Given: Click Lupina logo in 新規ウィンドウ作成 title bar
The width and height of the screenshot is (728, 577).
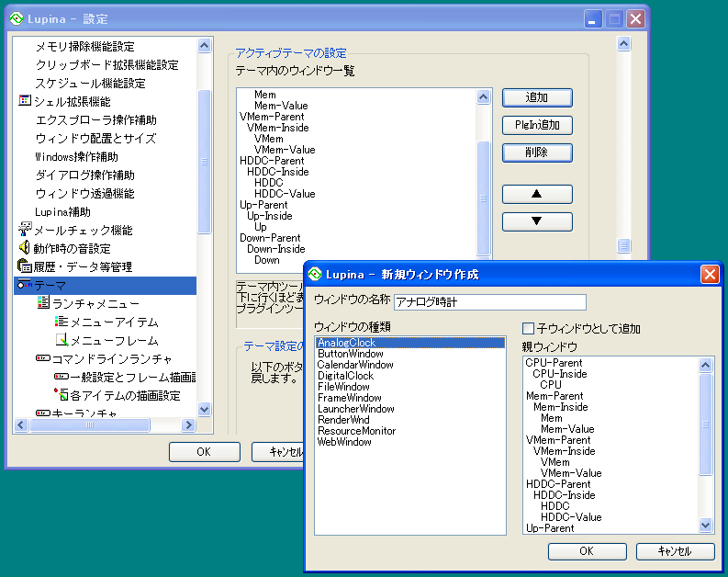Looking at the screenshot, I should pyautogui.click(x=315, y=274).
